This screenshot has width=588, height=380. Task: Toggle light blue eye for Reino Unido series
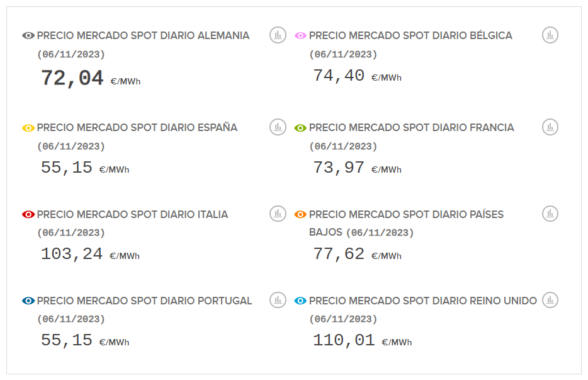click(301, 301)
